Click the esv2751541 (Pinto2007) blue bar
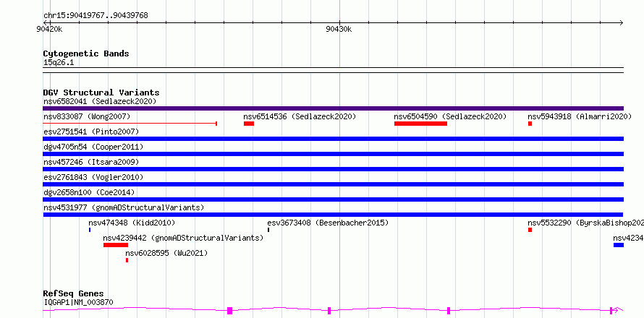This screenshot has height=318, width=644. (333, 139)
